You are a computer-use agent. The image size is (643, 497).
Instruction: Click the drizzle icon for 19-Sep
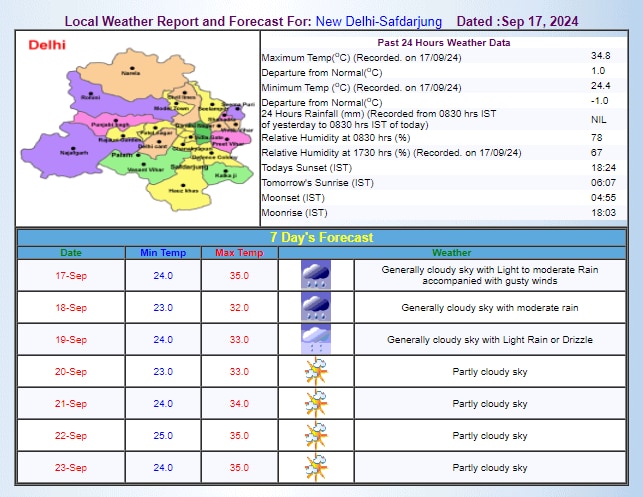point(316,339)
